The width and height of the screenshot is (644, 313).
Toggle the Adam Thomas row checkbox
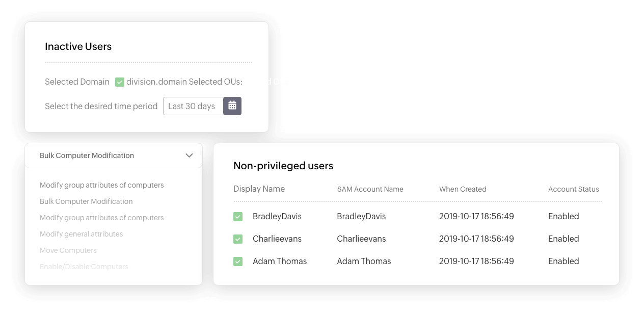238,262
